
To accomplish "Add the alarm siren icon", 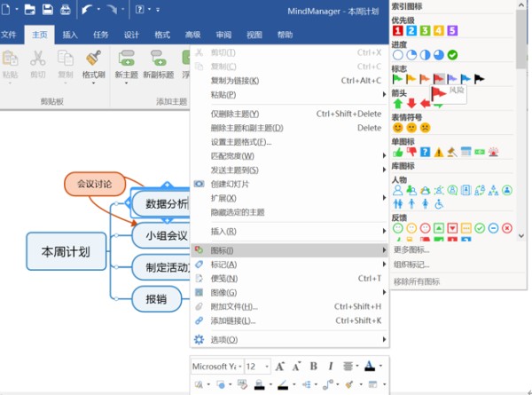I will coord(493,152).
